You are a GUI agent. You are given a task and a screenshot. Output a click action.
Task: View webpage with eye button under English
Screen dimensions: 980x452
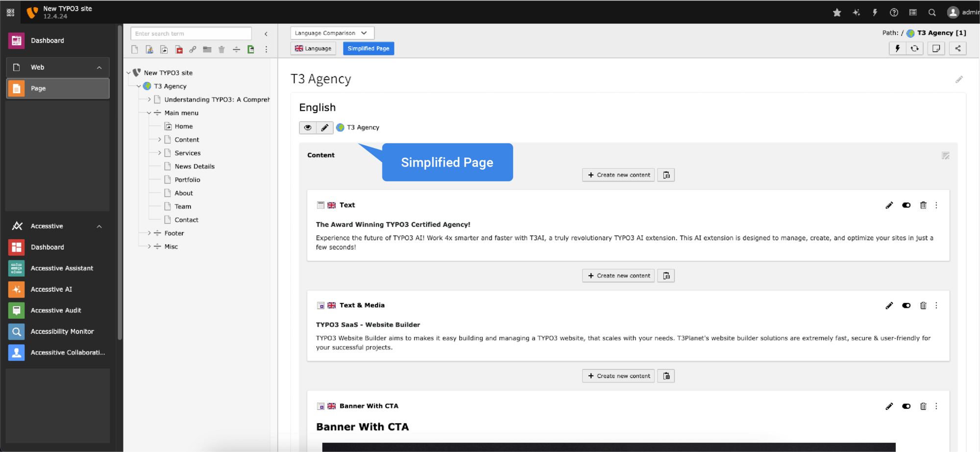[308, 127]
